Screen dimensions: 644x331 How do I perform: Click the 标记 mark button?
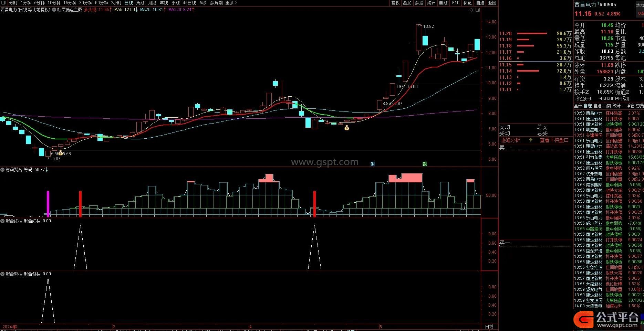[x=467, y=3]
